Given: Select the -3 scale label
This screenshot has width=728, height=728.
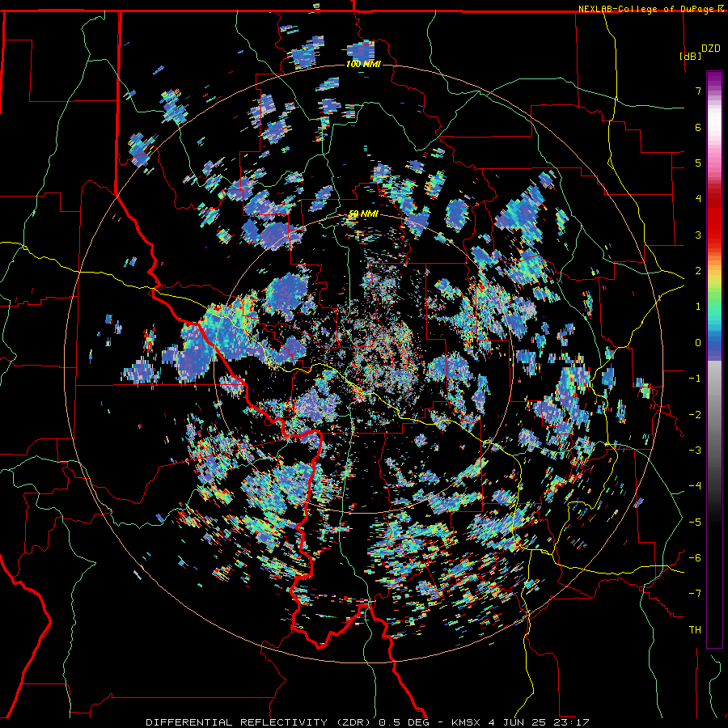Looking at the screenshot, I should click(x=695, y=450).
